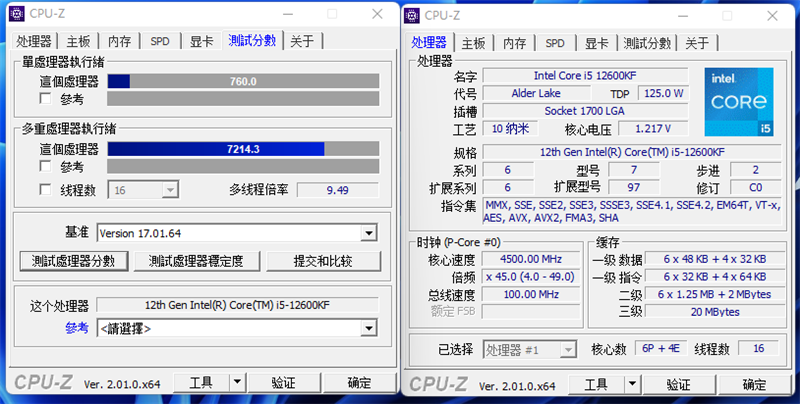This screenshot has width=800, height=404.
Task: Minimize the left CPU-Z window
Action: pos(288,14)
